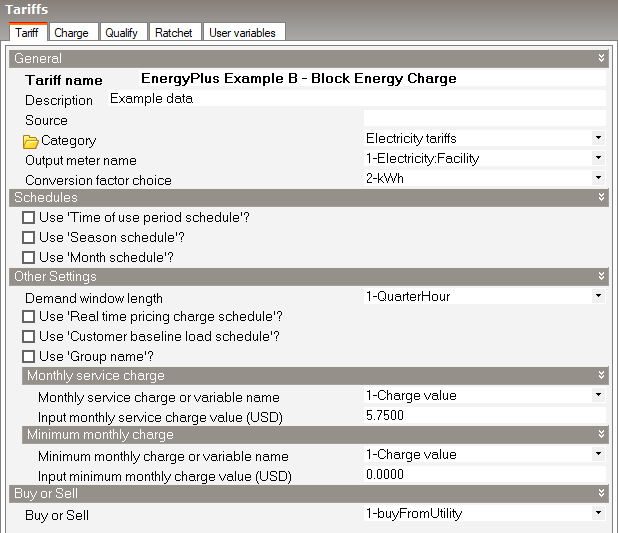Open the Output meter name dropdown

598,158
